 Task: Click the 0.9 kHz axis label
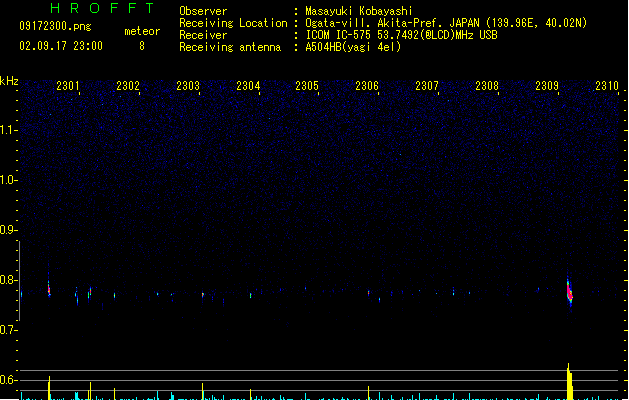coord(9,230)
